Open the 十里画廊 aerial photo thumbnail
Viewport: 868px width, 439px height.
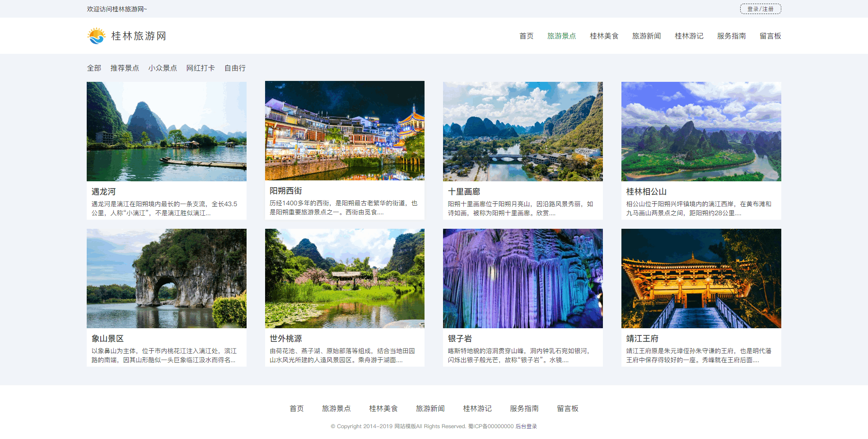(523, 132)
